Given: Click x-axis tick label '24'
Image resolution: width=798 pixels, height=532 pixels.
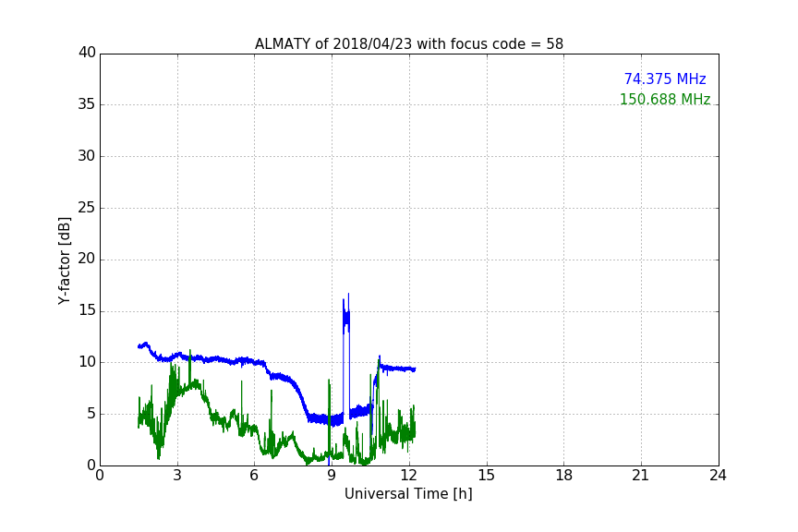Looking at the screenshot, I should pyautogui.click(x=719, y=476).
